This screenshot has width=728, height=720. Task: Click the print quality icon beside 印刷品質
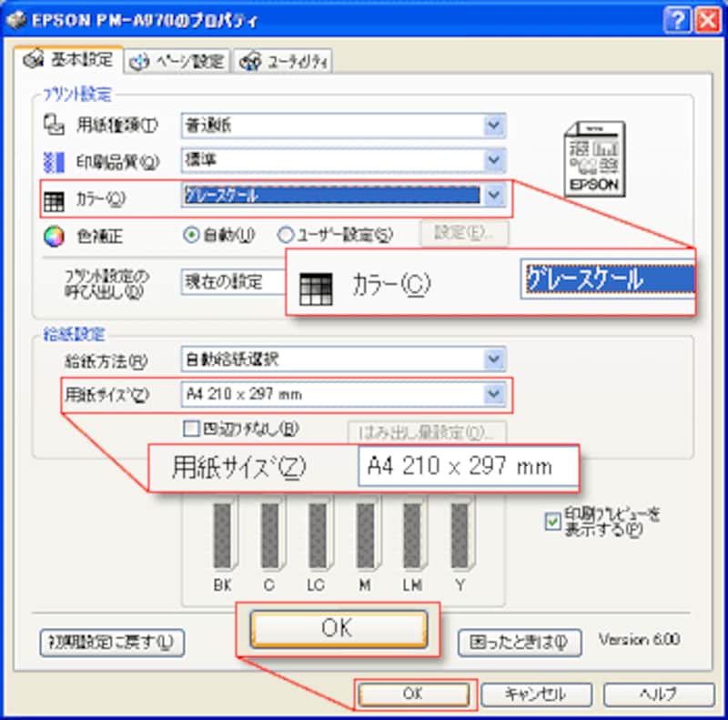[x=54, y=162]
